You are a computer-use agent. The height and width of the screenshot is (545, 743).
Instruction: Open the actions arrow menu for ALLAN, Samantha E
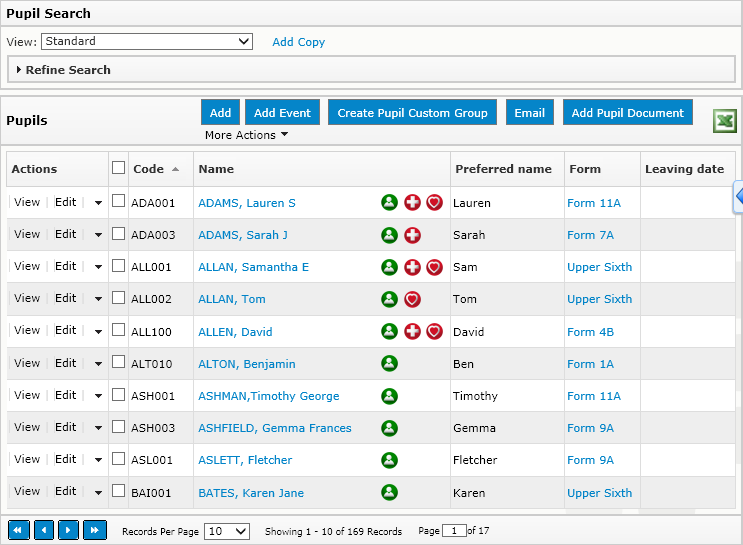pos(98,267)
